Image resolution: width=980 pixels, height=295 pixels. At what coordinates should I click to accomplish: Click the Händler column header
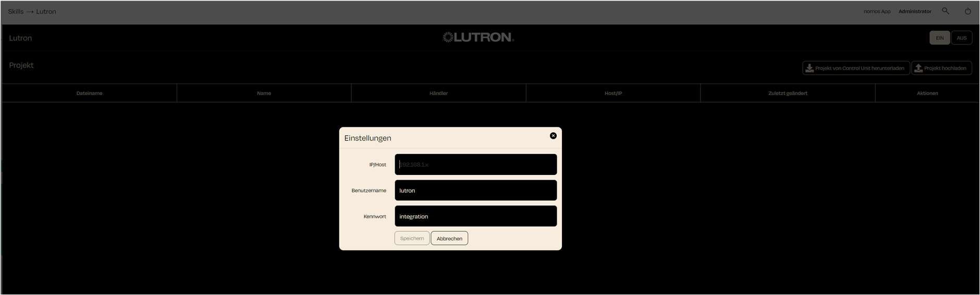(438, 93)
